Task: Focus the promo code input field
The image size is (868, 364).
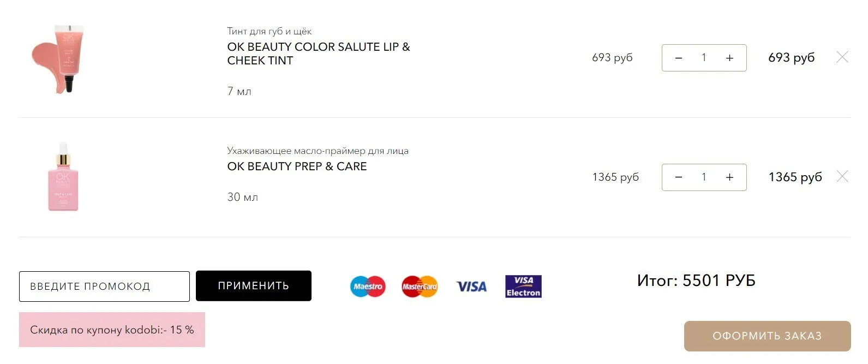Action: [x=104, y=287]
